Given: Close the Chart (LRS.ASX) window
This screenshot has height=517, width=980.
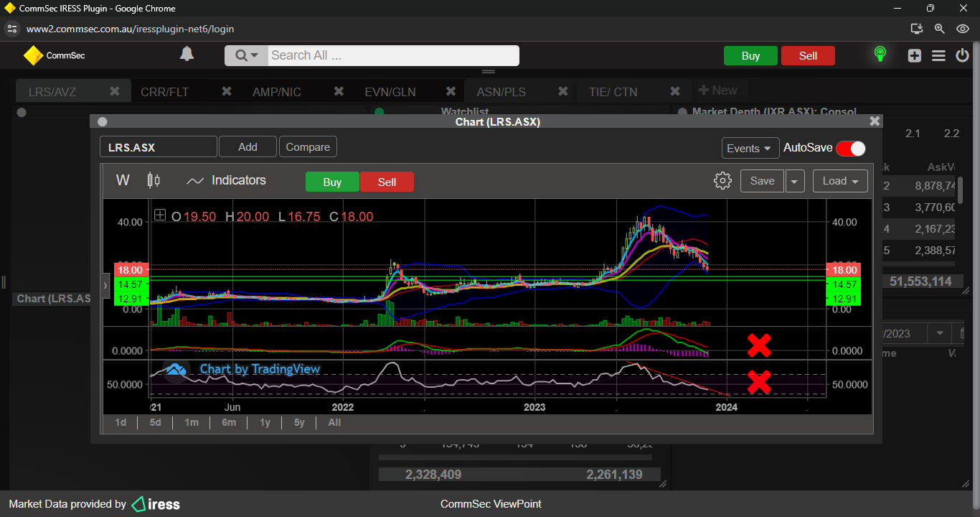Looking at the screenshot, I should (875, 121).
